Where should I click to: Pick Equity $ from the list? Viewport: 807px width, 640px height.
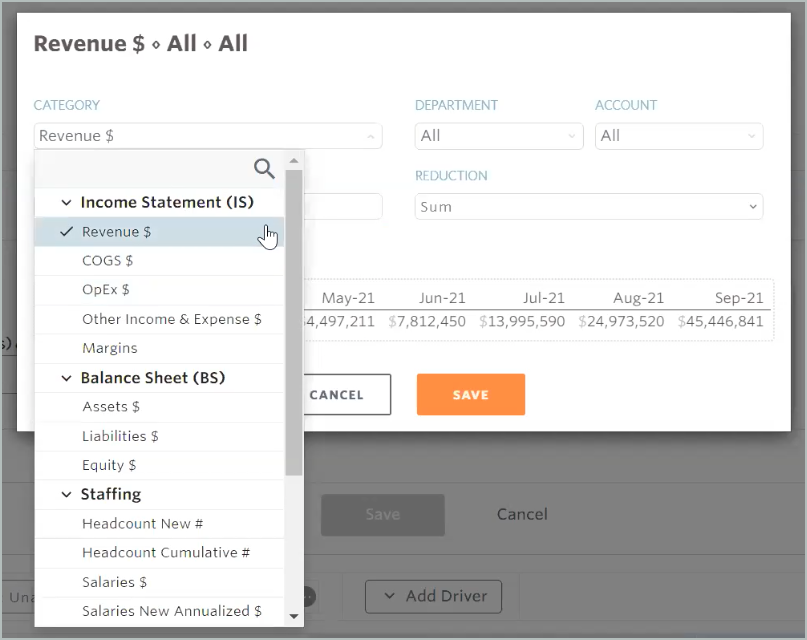pos(109,465)
